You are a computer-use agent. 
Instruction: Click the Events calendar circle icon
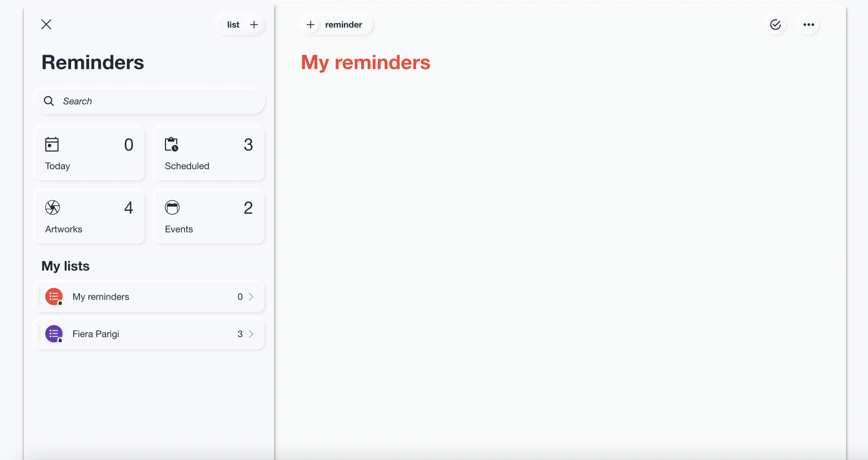pyautogui.click(x=172, y=207)
